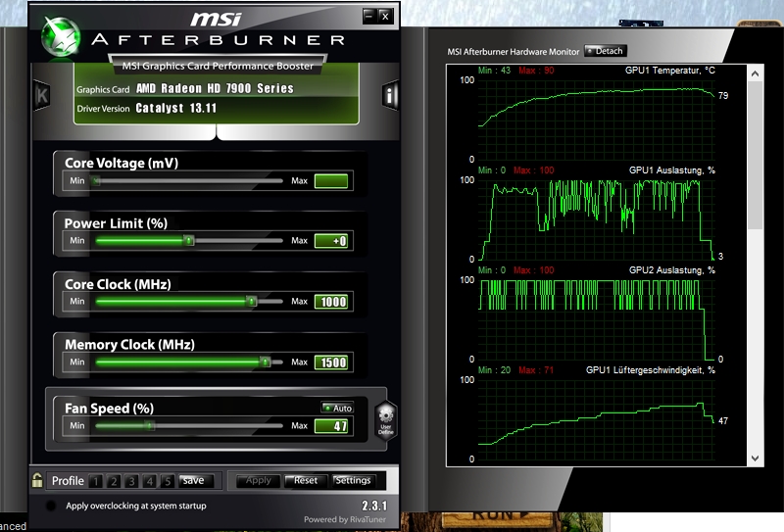Click the Catalyst 13.11 driver version text
784x532 pixels.
176,108
